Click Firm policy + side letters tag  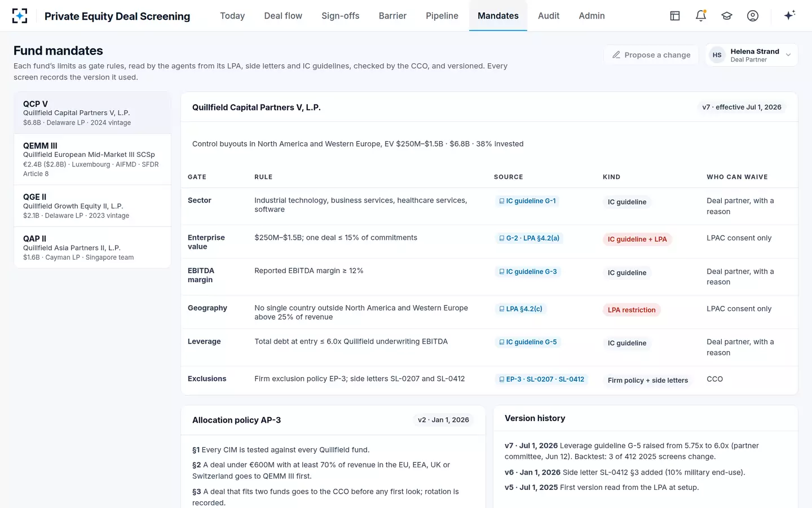tap(648, 380)
